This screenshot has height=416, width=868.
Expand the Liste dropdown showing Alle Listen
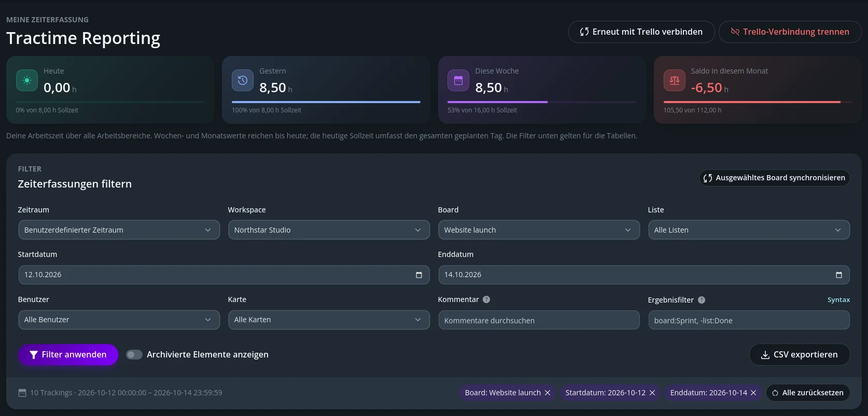coord(749,230)
